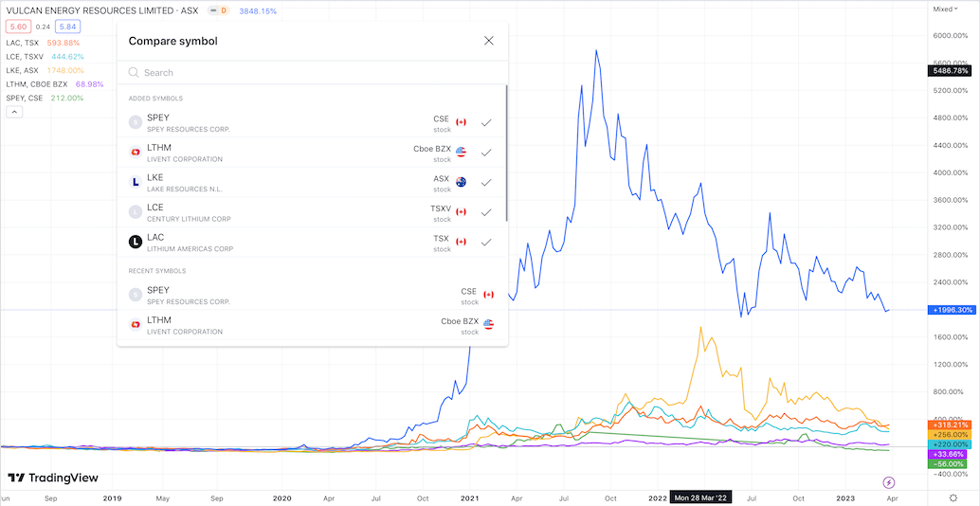Open the Mixed scale dropdown

click(945, 9)
